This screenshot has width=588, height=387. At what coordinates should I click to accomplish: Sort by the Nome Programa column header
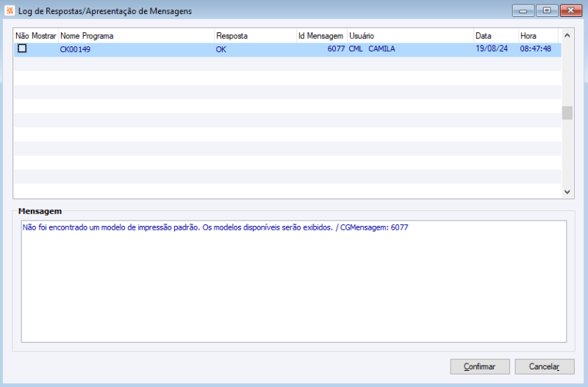(x=137, y=36)
